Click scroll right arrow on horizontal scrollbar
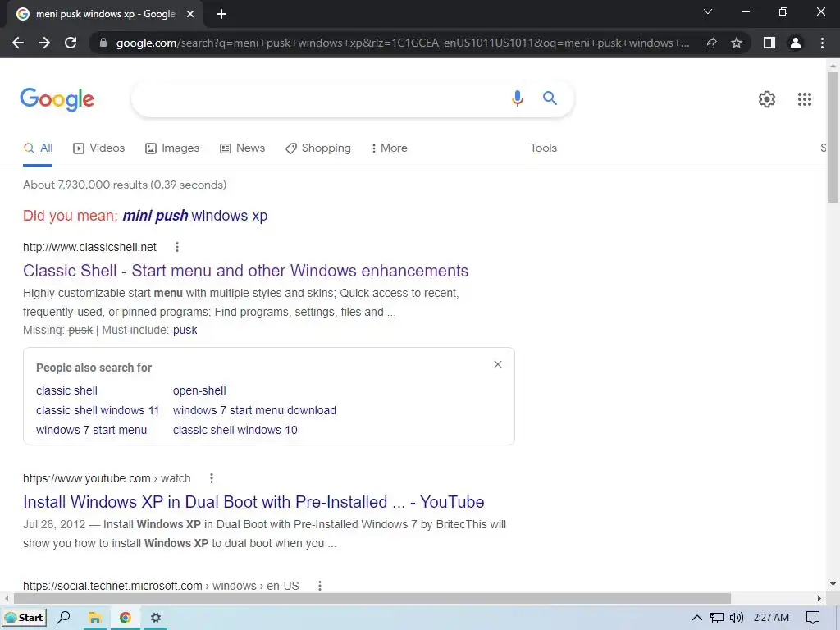 click(x=819, y=598)
